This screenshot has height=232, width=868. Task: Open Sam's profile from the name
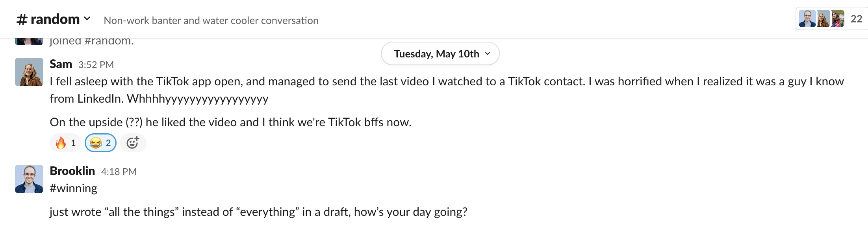tap(61, 64)
